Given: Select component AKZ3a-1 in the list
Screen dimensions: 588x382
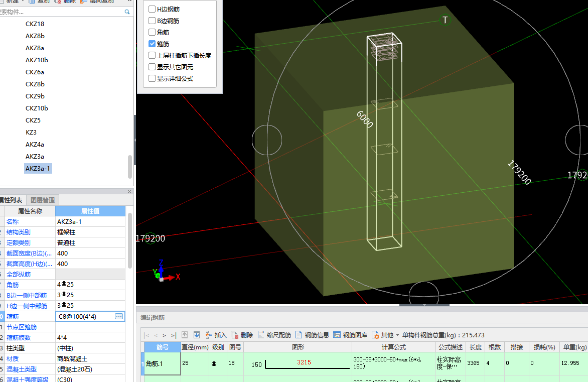Looking at the screenshot, I should click(x=38, y=169).
